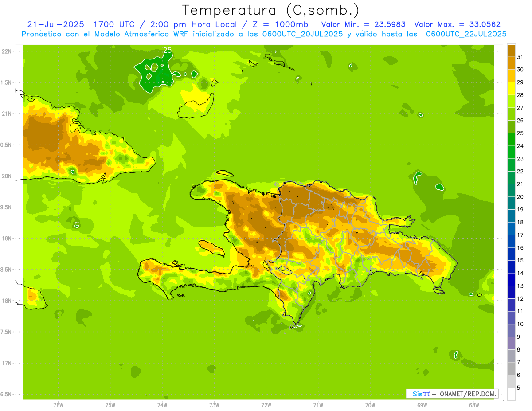Click the colorbar scale label '23'
Image resolution: width=532 pixels, height=411 pixels.
[520, 159]
